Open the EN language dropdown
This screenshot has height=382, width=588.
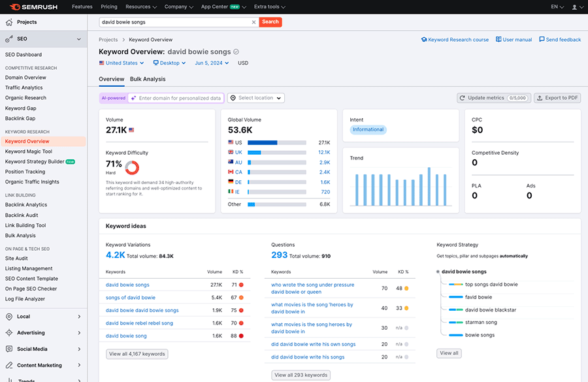(557, 7)
